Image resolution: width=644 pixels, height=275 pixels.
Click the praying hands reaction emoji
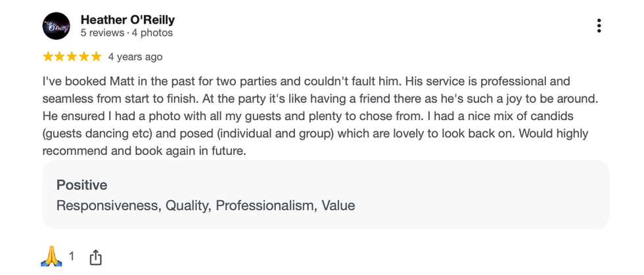pyautogui.click(x=52, y=255)
